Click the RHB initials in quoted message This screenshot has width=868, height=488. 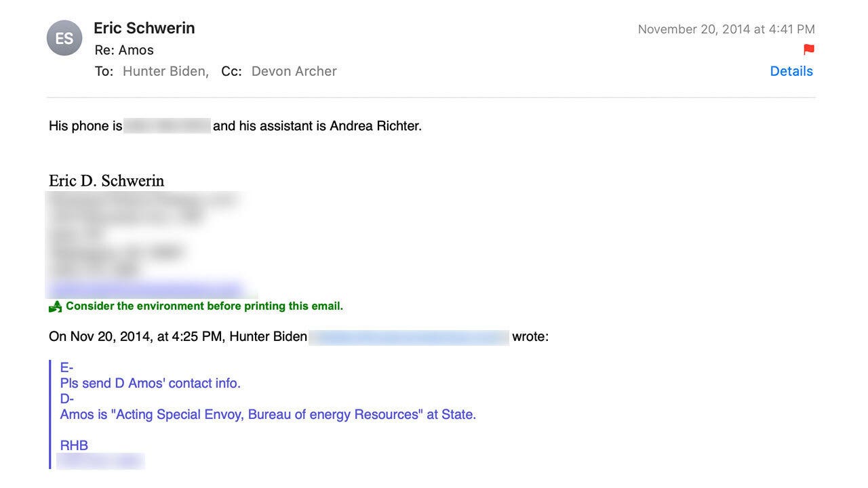[74, 445]
